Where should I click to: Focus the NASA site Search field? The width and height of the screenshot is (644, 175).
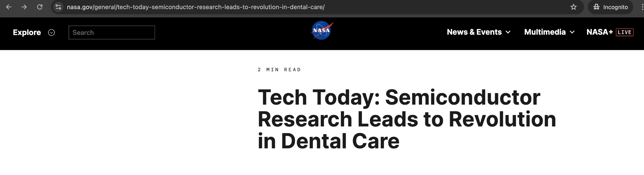click(112, 32)
